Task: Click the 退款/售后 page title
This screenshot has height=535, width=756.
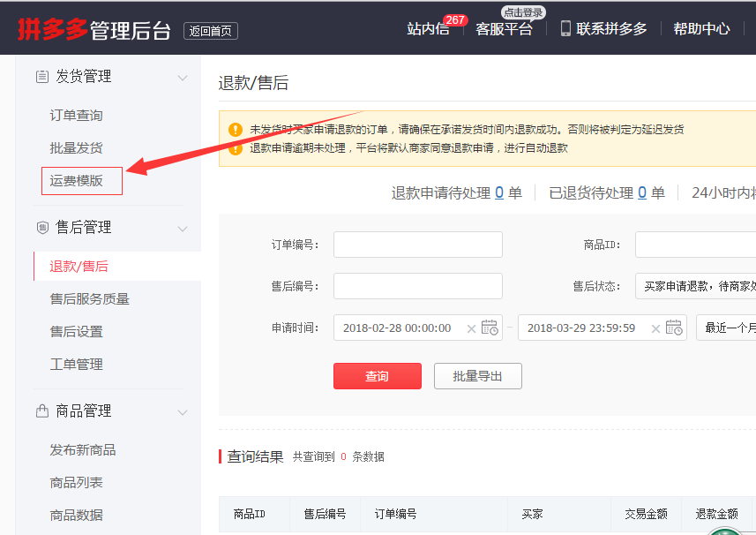Action: click(253, 83)
